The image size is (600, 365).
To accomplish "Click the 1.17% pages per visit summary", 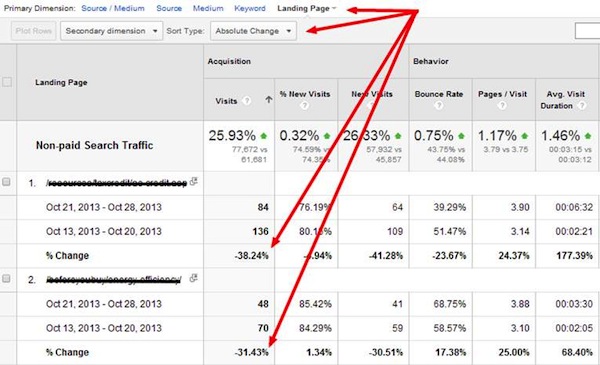I will pos(497,135).
